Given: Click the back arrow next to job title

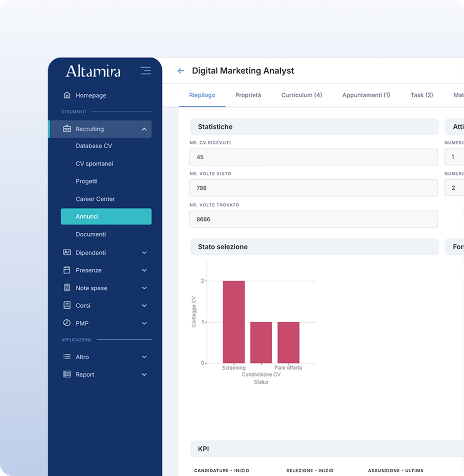Looking at the screenshot, I should [181, 71].
